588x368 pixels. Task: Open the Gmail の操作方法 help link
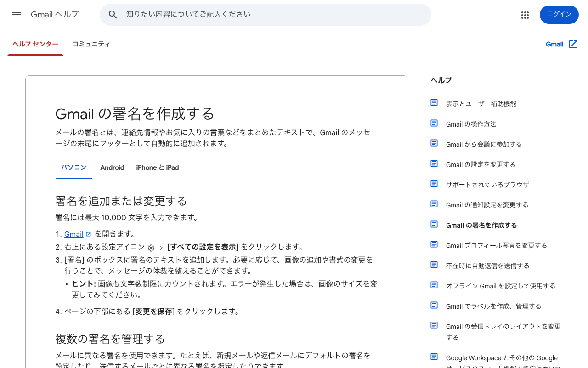pyautogui.click(x=471, y=124)
